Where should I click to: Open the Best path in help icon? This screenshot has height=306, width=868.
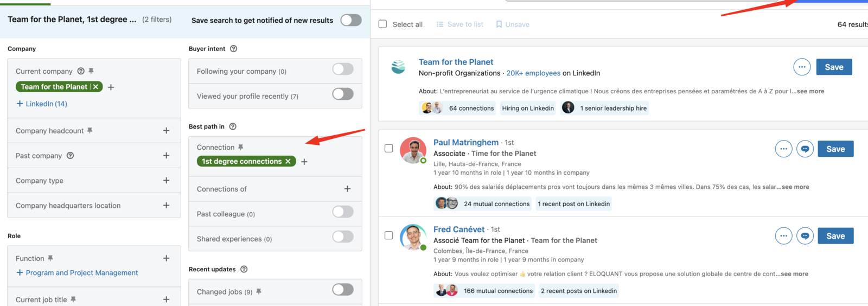233,126
